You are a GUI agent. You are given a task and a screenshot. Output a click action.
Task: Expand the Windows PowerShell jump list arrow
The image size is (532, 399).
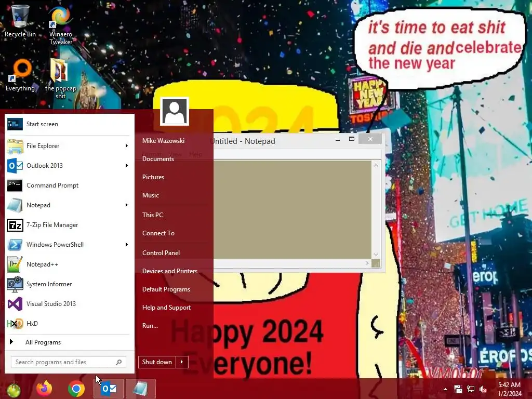pyautogui.click(x=127, y=244)
